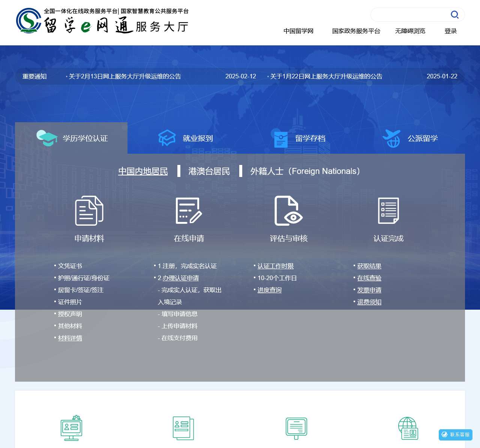Screen dimensions: 480x448
Task: Open 中国留学网 in top navigation
Action: click(298, 31)
